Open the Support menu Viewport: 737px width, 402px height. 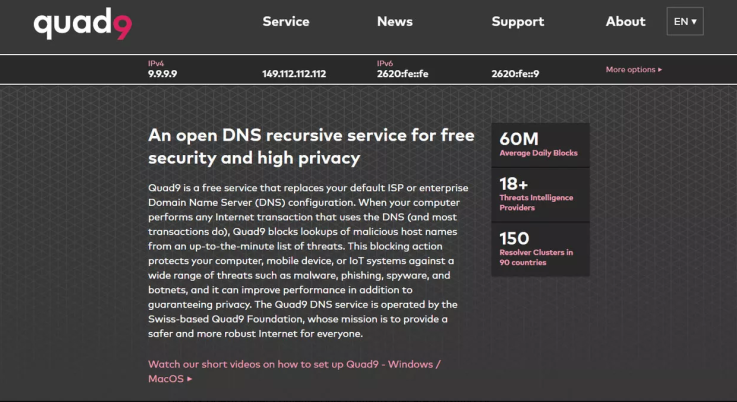point(517,22)
